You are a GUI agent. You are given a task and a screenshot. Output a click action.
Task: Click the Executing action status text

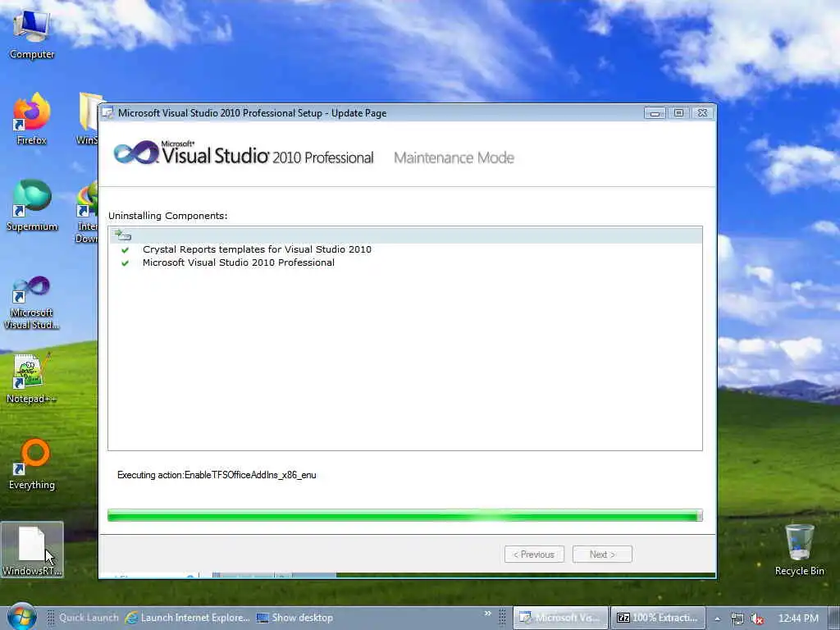[217, 475]
